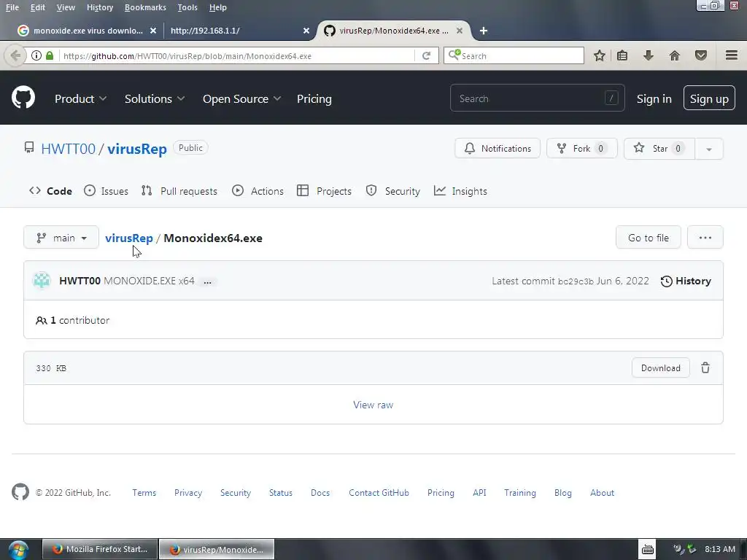Open commit bc29c3b hash link
This screenshot has width=747, height=560.
pyautogui.click(x=576, y=281)
